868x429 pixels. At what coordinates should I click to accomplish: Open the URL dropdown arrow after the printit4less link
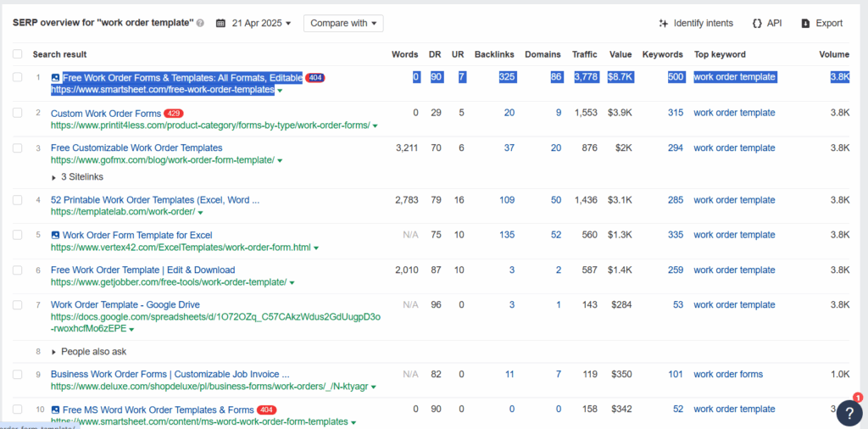tap(375, 126)
